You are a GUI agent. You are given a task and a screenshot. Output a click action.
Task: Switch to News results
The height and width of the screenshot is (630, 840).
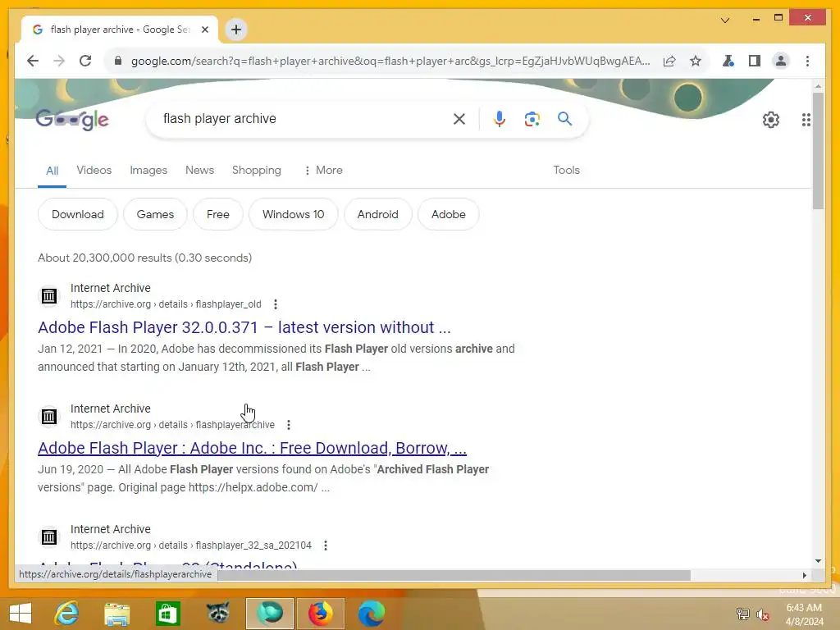click(199, 171)
